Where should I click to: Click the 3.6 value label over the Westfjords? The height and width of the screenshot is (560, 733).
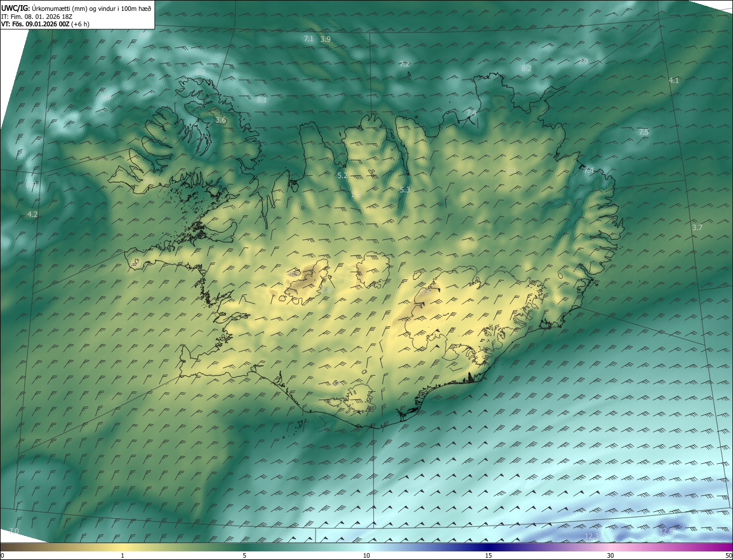(x=220, y=120)
